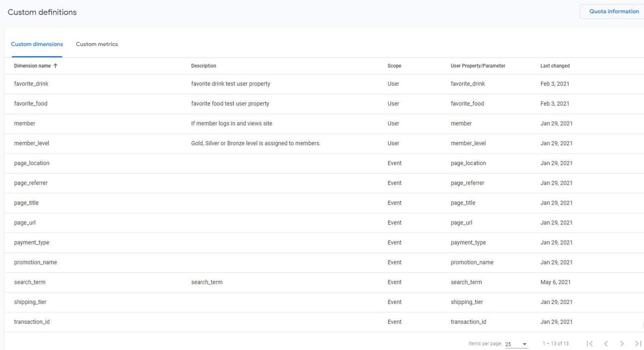This screenshot has width=644, height=350.
Task: Click search_term description cell
Action: 207,282
